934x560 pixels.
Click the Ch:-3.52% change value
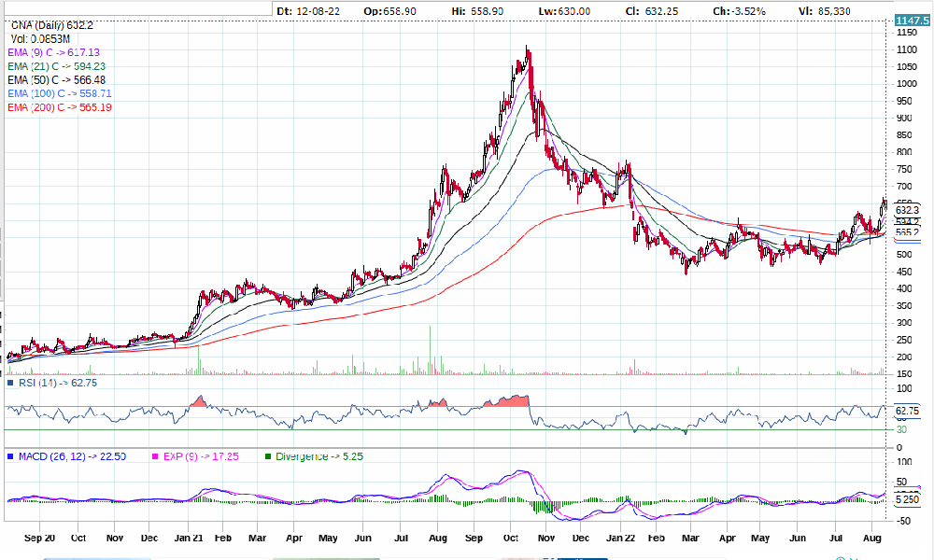pos(739,11)
